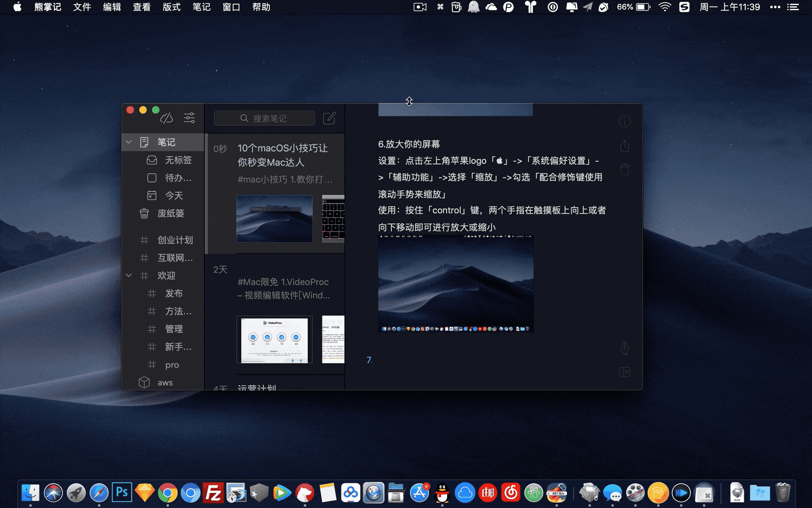Click the VideoProc thumbnail in the note list
The image size is (812, 508).
pyautogui.click(x=274, y=340)
